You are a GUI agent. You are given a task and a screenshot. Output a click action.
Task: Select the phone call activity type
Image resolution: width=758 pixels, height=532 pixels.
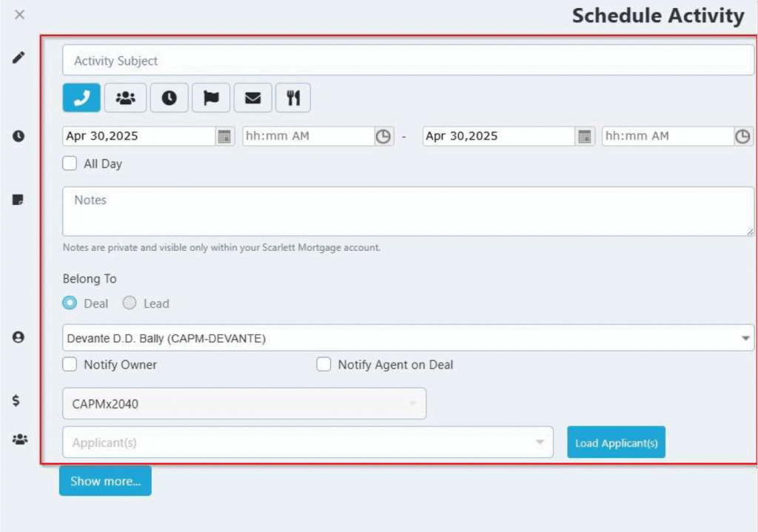coord(81,98)
